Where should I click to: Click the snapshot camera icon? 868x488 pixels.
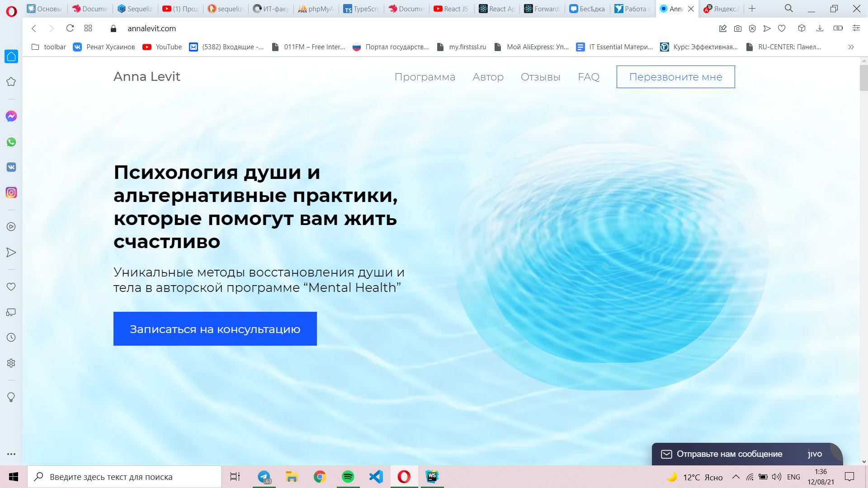click(x=738, y=28)
